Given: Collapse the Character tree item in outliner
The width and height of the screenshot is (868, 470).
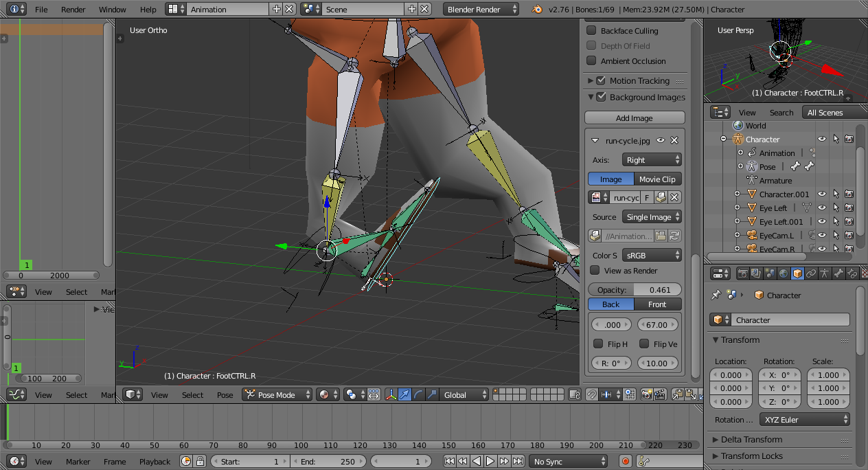Looking at the screenshot, I should (x=723, y=139).
